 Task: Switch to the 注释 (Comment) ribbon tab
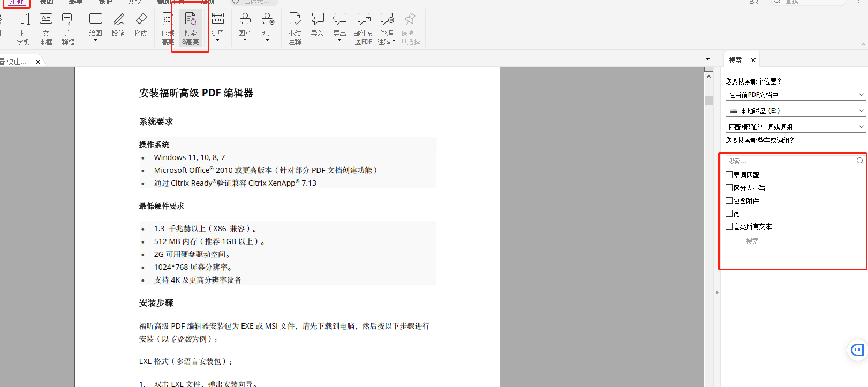point(17,2)
